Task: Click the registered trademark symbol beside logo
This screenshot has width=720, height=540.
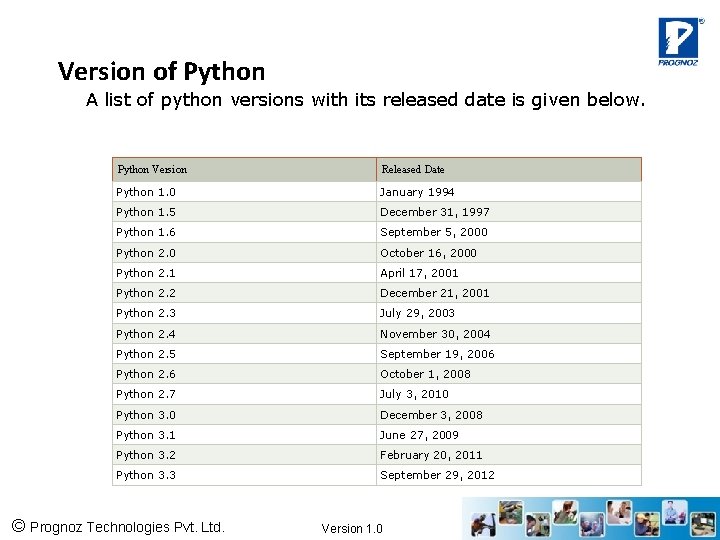Action: click(x=700, y=20)
